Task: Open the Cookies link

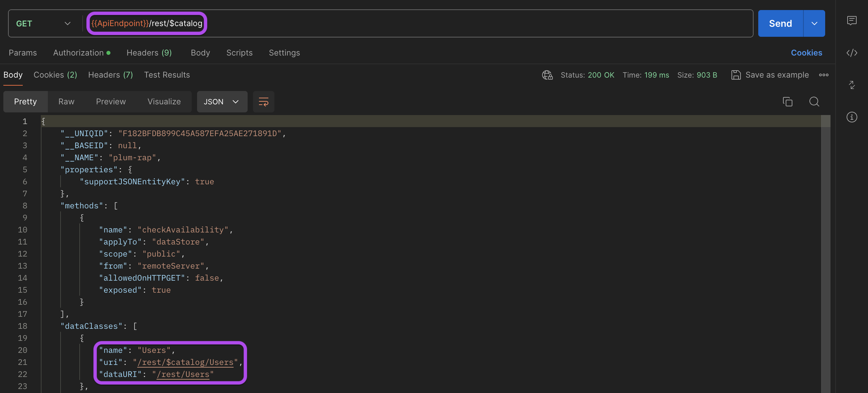Action: coord(806,53)
